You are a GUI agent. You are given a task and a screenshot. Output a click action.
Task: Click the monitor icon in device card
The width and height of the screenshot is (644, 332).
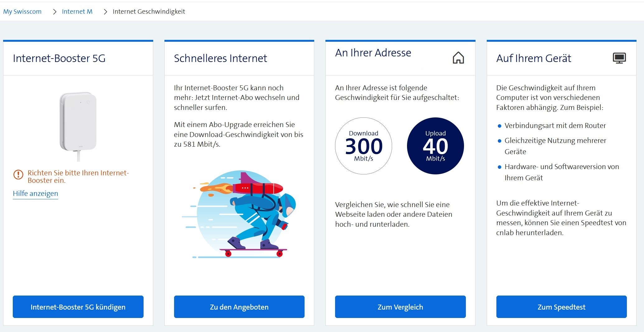(619, 58)
